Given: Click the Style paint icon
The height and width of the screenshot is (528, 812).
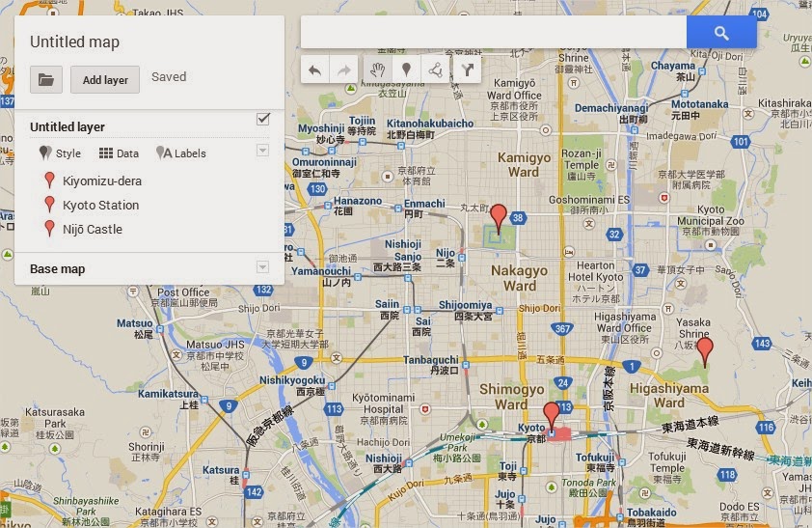Looking at the screenshot, I should tap(45, 153).
